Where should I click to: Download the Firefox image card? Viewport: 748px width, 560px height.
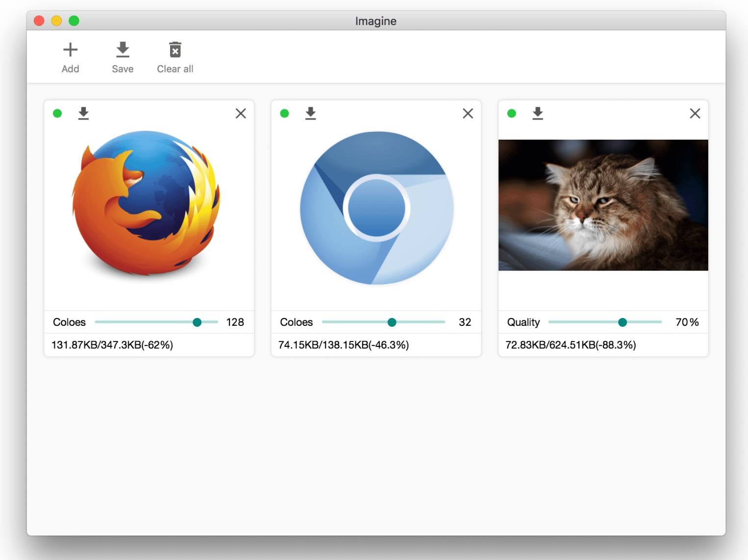coord(83,114)
